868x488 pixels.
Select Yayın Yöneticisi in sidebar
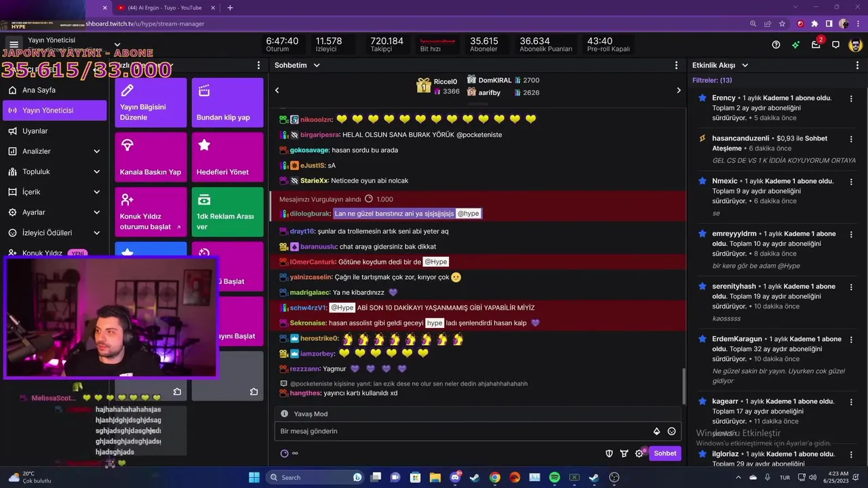point(54,110)
